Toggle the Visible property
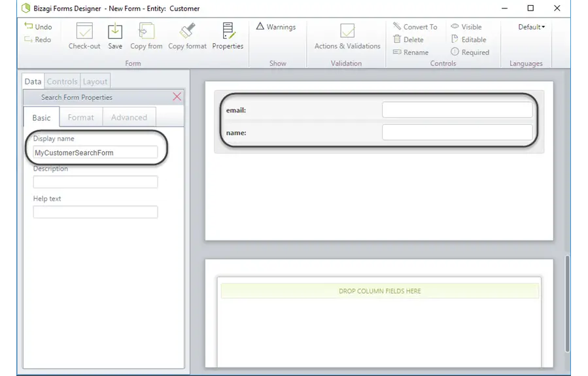The height and width of the screenshot is (376, 588). (x=466, y=27)
